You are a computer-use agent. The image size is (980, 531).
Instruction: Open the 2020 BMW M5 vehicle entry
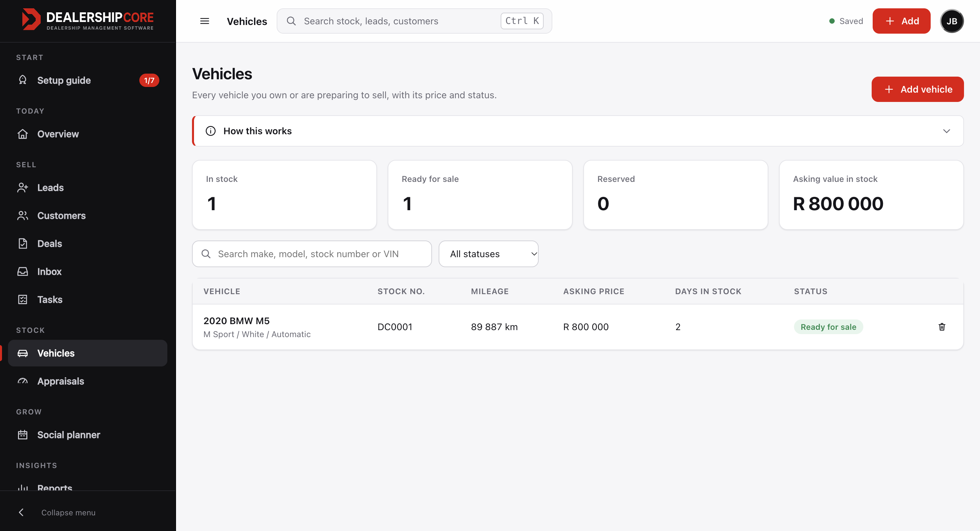(237, 321)
